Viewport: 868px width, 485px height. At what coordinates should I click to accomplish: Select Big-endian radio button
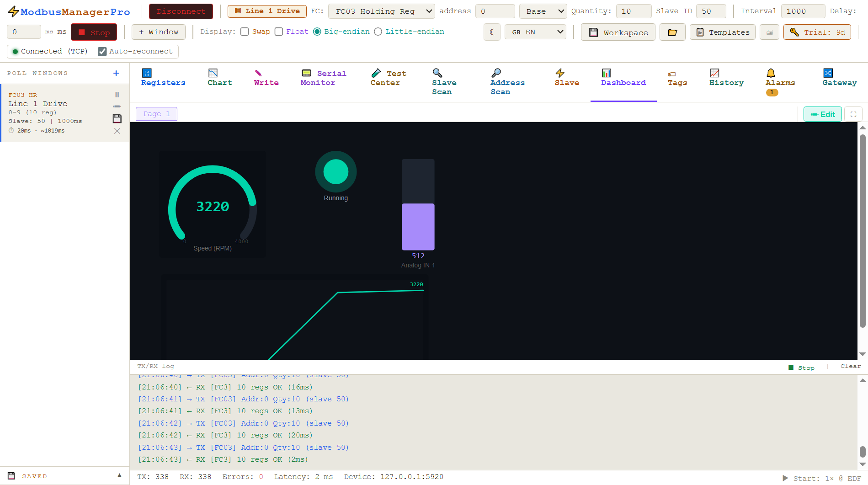pyautogui.click(x=317, y=32)
